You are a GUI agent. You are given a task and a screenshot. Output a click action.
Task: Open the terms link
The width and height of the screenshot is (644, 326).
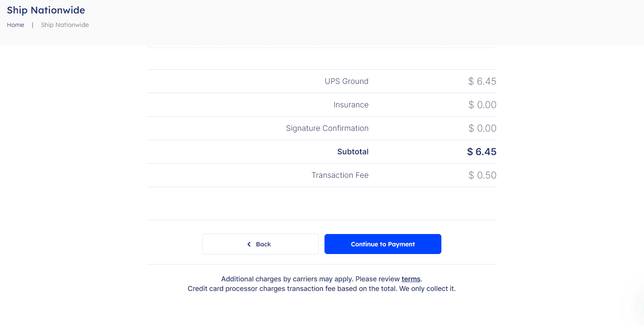click(411, 279)
